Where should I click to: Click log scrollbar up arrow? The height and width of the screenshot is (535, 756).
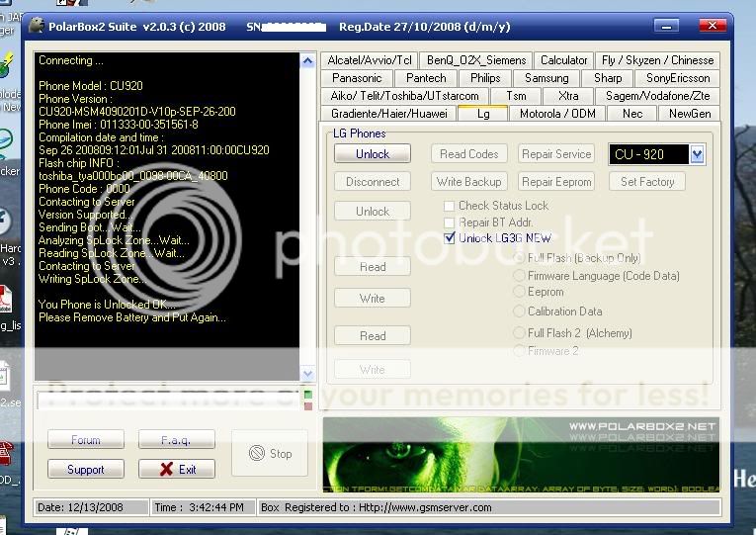pos(307,60)
